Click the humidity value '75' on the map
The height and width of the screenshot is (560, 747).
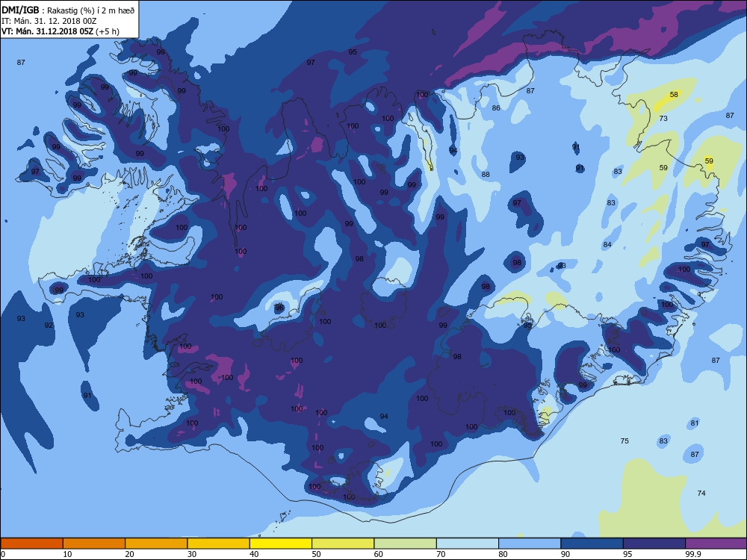624,441
